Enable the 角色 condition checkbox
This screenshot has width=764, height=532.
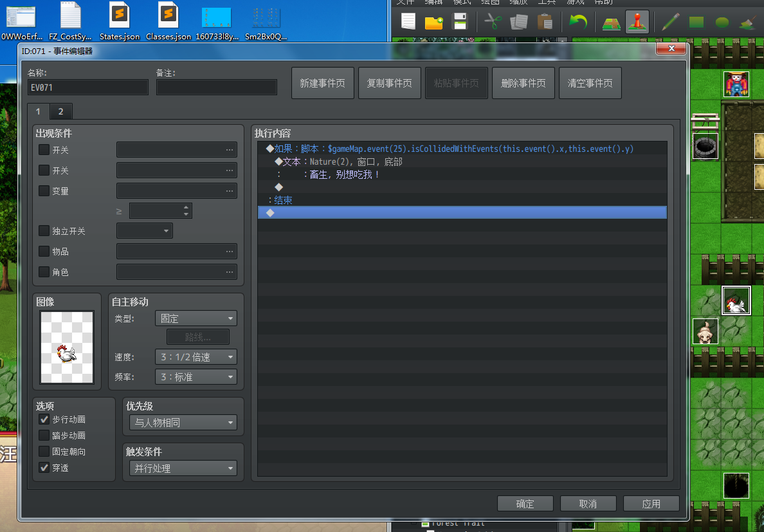coord(44,271)
